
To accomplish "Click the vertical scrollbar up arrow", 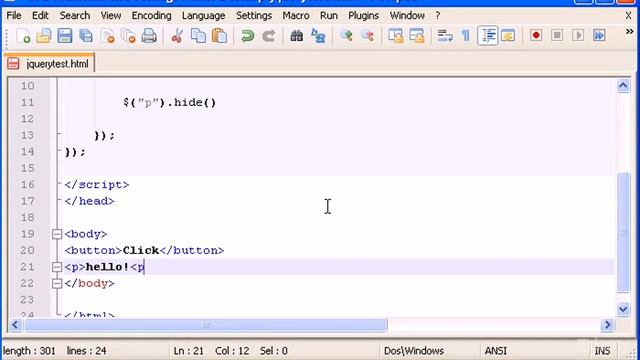I will pyautogui.click(x=623, y=85).
